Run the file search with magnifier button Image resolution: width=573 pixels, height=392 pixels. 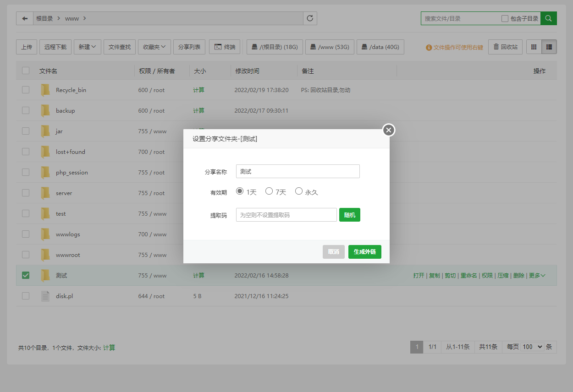pos(548,18)
